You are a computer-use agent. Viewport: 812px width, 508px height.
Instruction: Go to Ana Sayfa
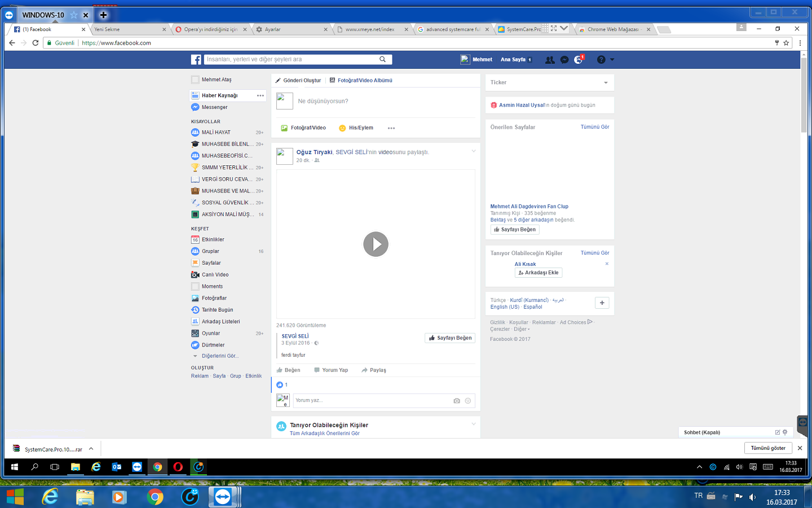(x=513, y=59)
